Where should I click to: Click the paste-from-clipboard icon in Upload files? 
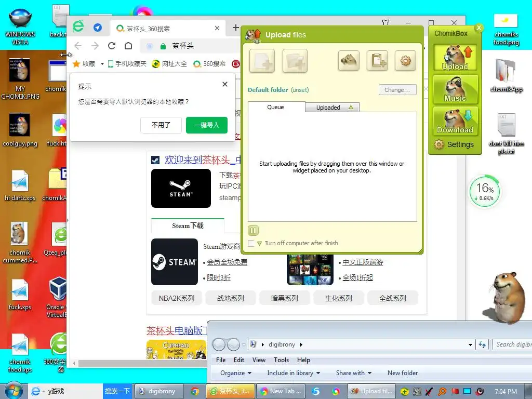[x=377, y=61]
